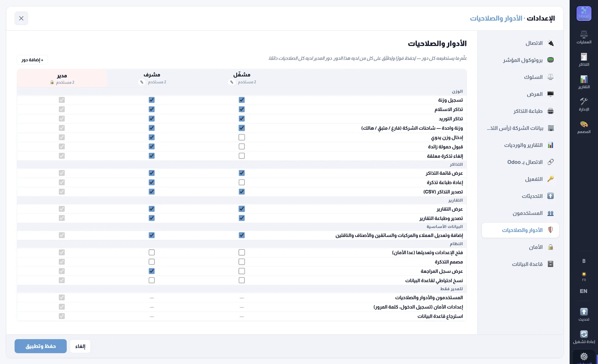Uncheck عرض سجل المراجعة for مشرف
The height and width of the screenshot is (364, 598).
(x=151, y=271)
